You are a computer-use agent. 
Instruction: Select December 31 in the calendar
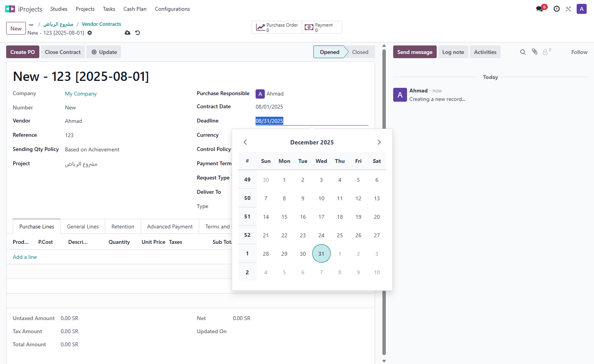(321, 253)
